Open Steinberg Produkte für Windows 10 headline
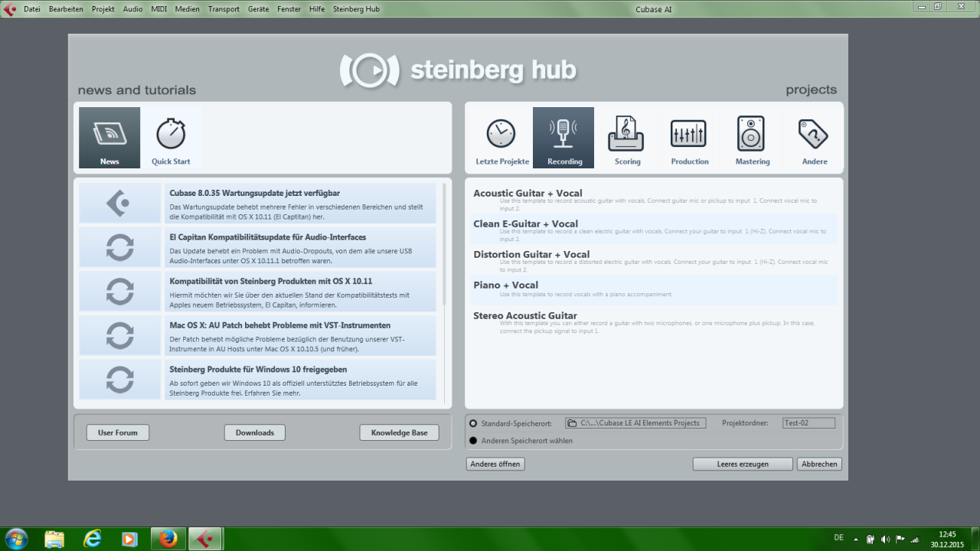 coord(258,369)
